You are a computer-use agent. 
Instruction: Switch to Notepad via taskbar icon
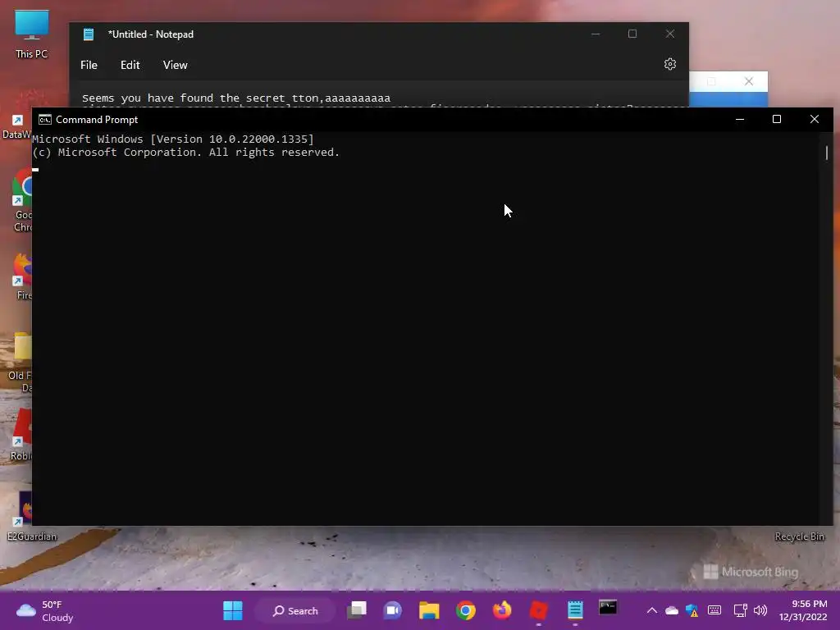point(575,610)
